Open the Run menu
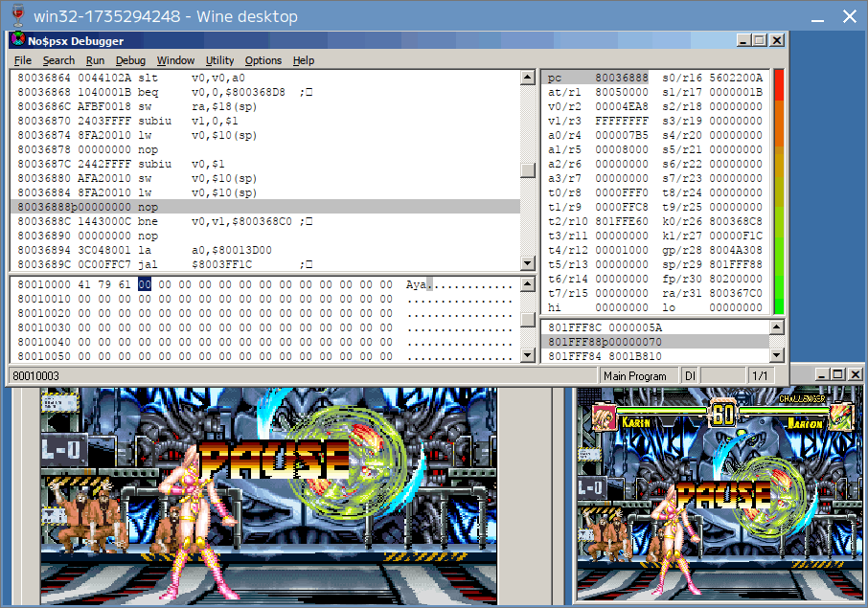This screenshot has height=608, width=868. click(95, 60)
